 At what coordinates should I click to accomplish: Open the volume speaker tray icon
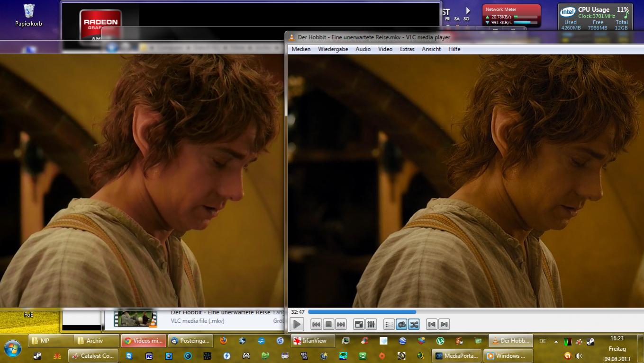click(579, 355)
